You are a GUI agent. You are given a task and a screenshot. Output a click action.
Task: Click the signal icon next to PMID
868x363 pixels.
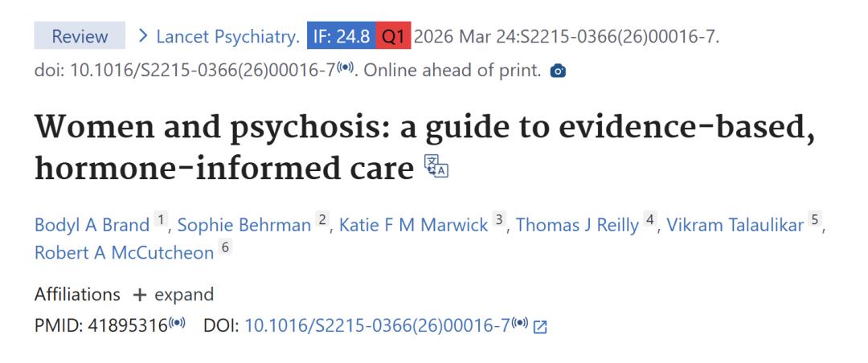click(x=178, y=324)
